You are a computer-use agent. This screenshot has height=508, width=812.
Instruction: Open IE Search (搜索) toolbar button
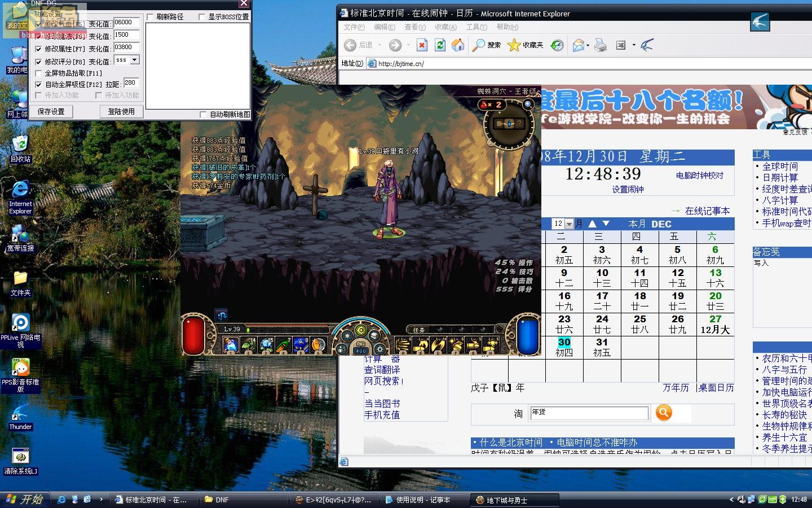pos(487,45)
